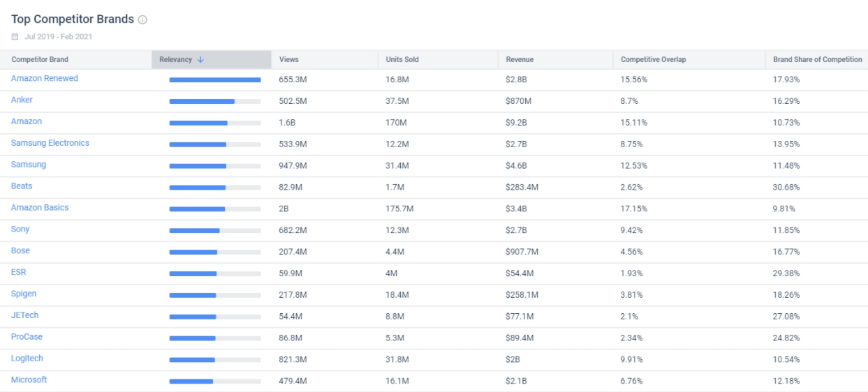Click the Revenue column header
Image resolution: width=868 pixels, height=392 pixels.
coord(520,60)
